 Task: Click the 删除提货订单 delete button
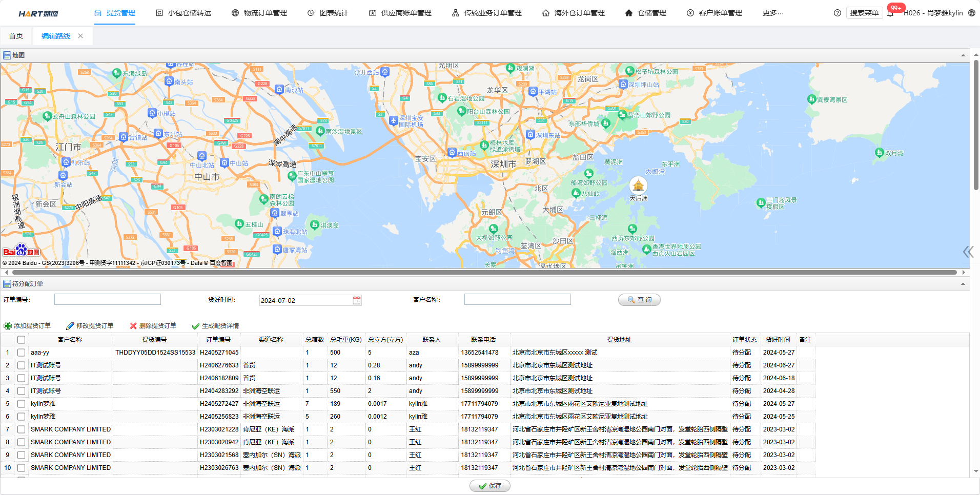(x=153, y=326)
